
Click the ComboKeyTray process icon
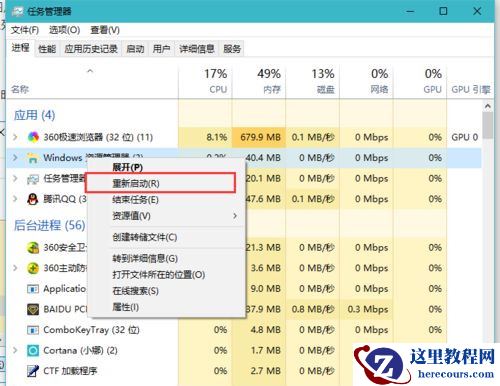33,330
